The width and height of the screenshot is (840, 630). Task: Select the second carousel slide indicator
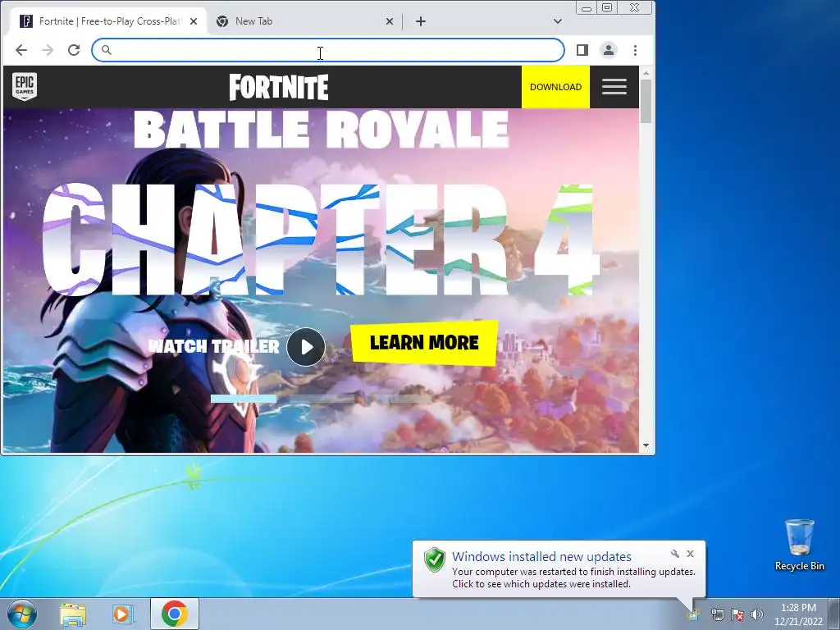(322, 399)
